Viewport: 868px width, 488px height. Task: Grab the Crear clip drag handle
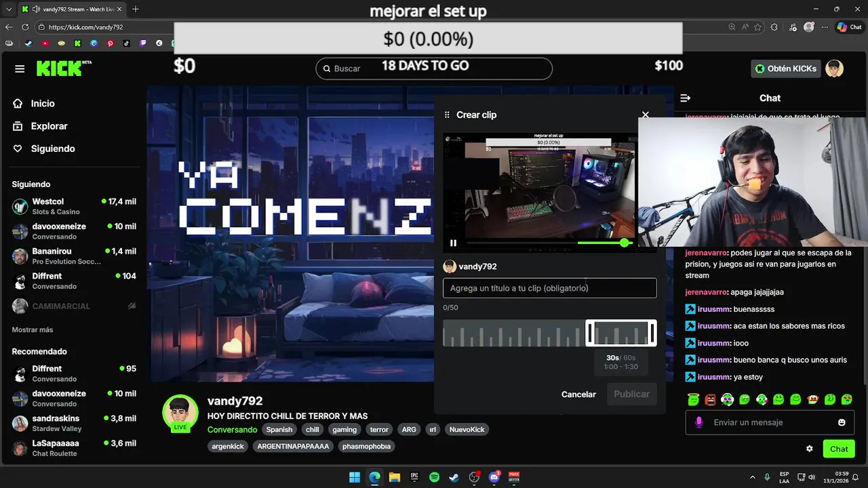(x=447, y=115)
